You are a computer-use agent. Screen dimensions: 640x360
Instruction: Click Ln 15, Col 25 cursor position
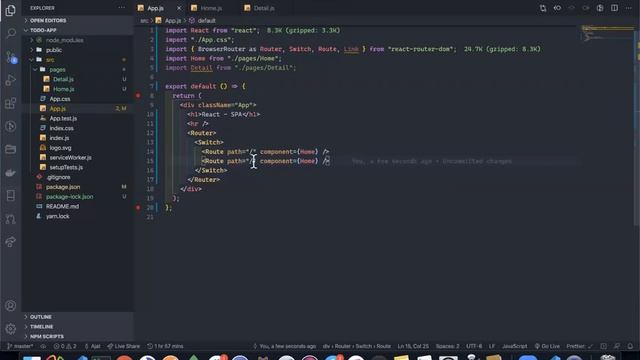point(413,346)
